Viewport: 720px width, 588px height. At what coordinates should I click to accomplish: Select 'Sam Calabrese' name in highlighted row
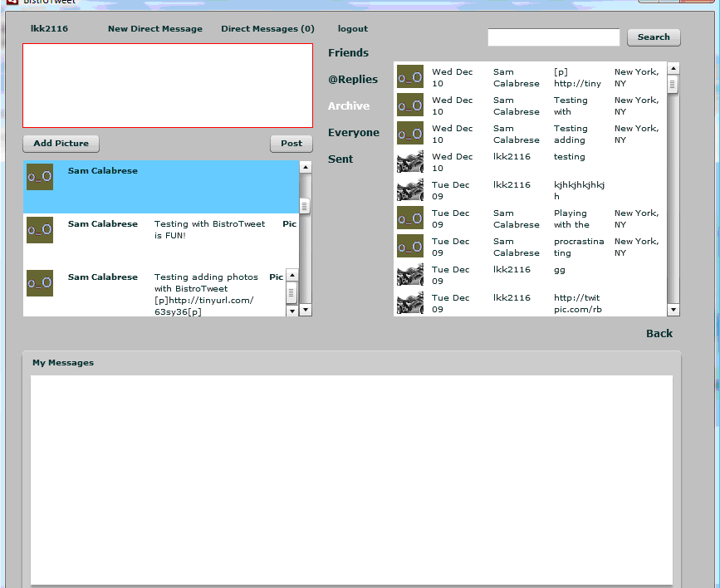[103, 170]
